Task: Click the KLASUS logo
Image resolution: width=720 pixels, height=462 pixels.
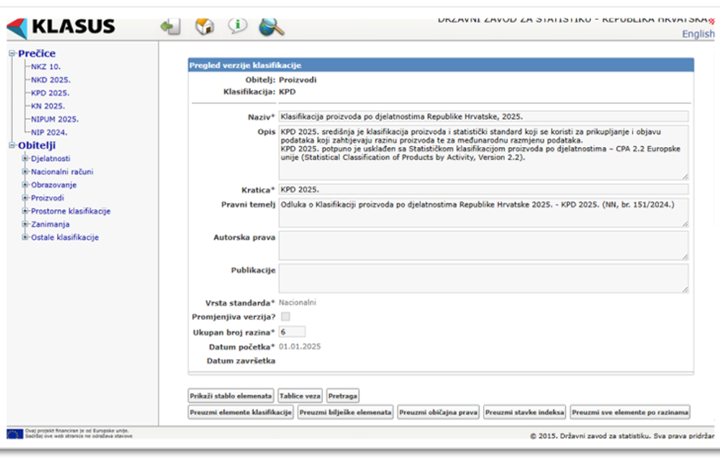Action: tap(61, 27)
